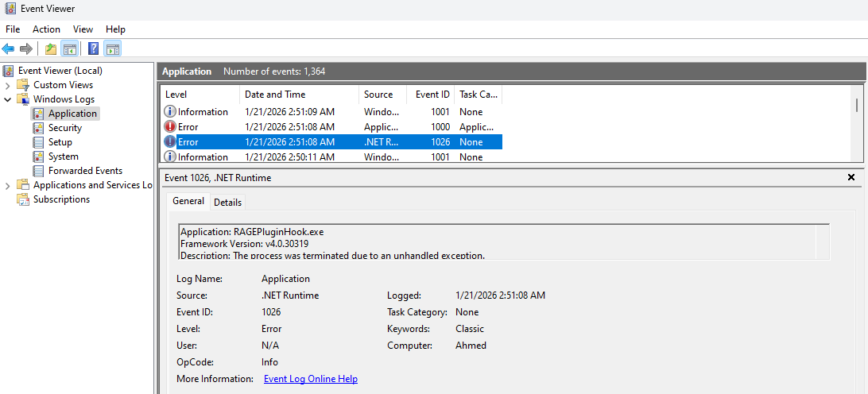868x394 pixels.
Task: Click the blue Help question mark icon
Action: point(94,49)
